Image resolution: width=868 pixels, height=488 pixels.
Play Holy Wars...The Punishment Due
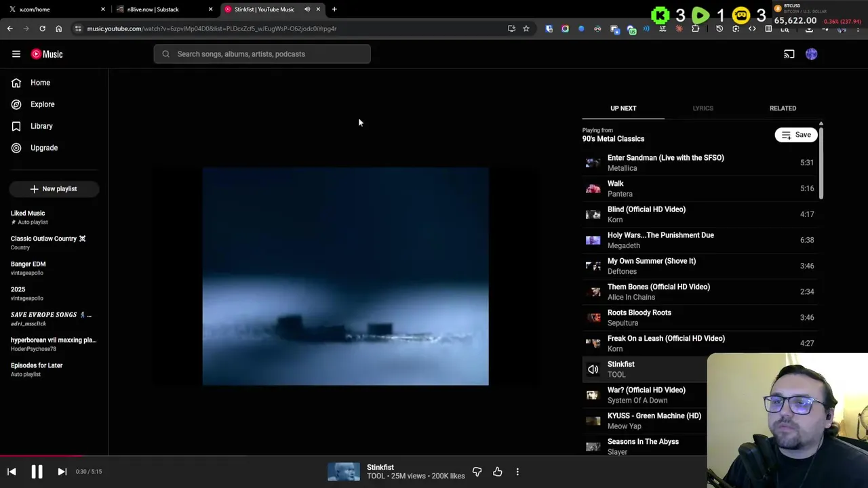(699, 240)
